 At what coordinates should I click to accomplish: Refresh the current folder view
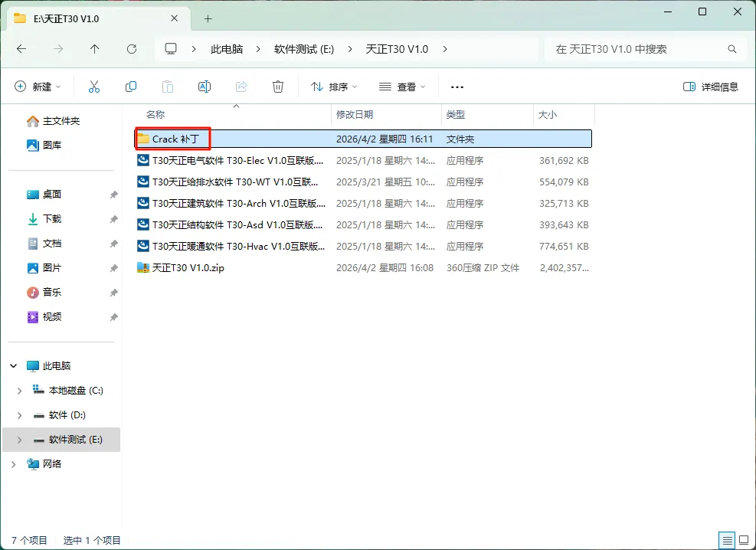coord(132,49)
